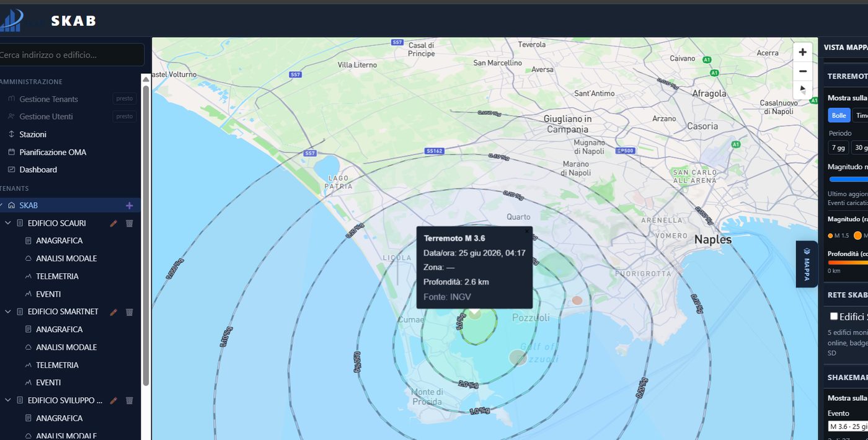
Task: Open ANALISI MODALE under EDIFICIO SMARTNET
Action: (x=66, y=347)
